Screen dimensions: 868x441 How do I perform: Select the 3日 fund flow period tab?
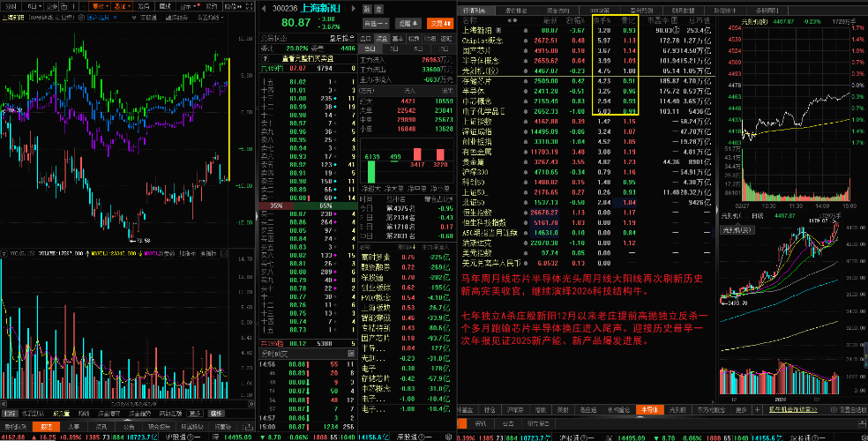coord(393,49)
